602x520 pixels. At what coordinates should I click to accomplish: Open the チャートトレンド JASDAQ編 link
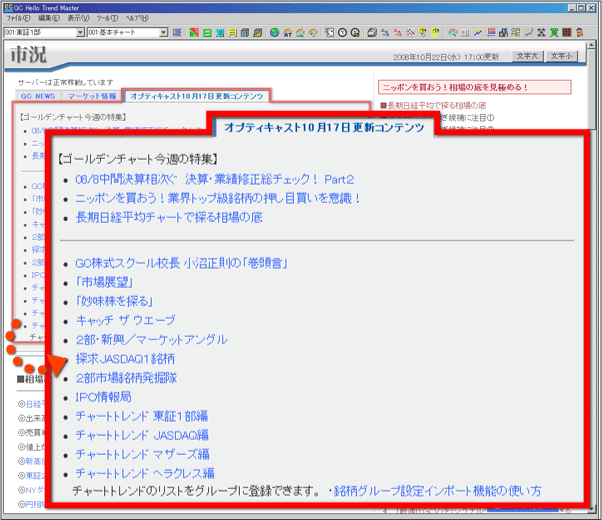(x=142, y=436)
